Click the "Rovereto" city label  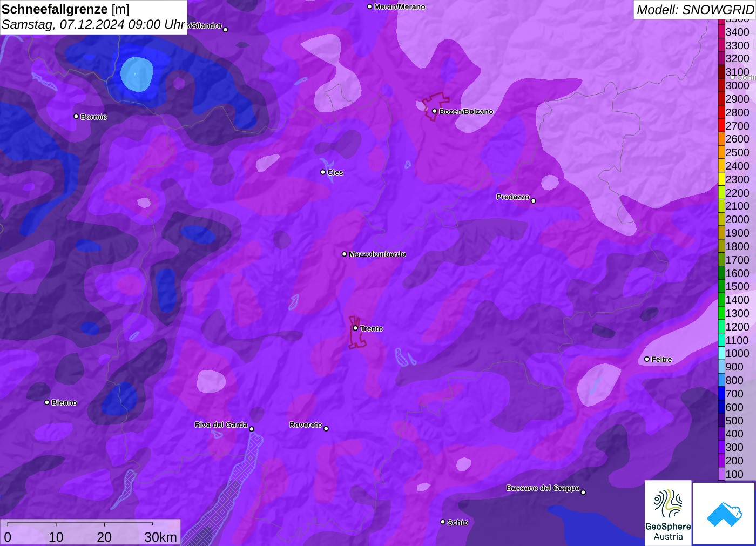pos(306,424)
